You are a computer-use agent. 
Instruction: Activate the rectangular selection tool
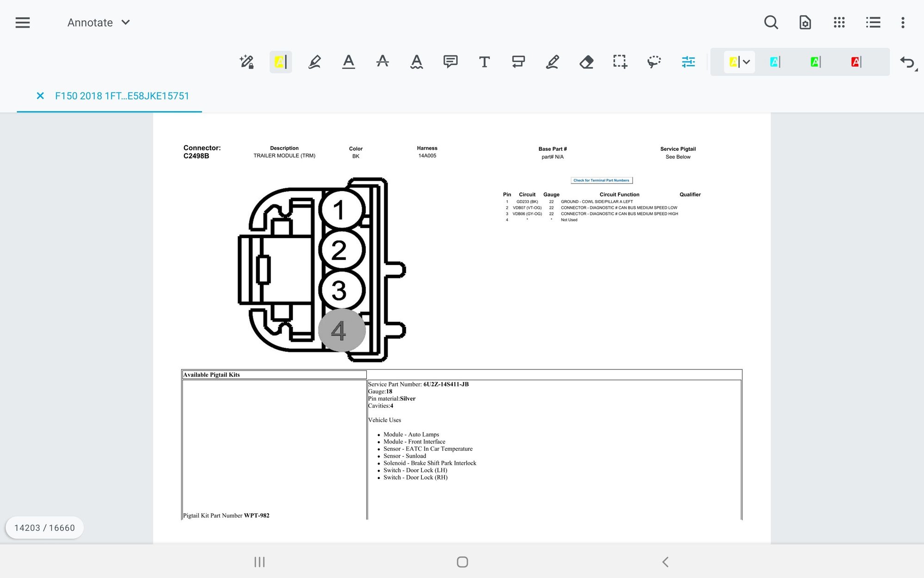click(620, 61)
